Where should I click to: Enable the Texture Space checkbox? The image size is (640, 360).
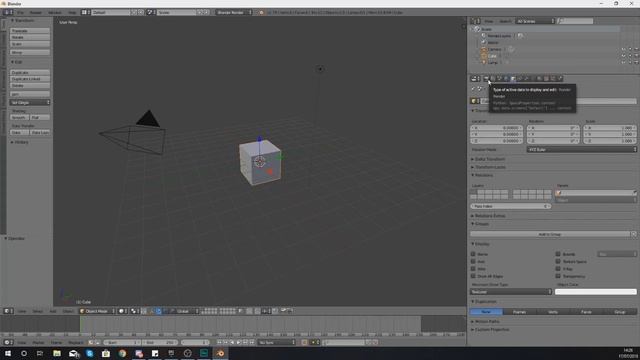tap(558, 261)
